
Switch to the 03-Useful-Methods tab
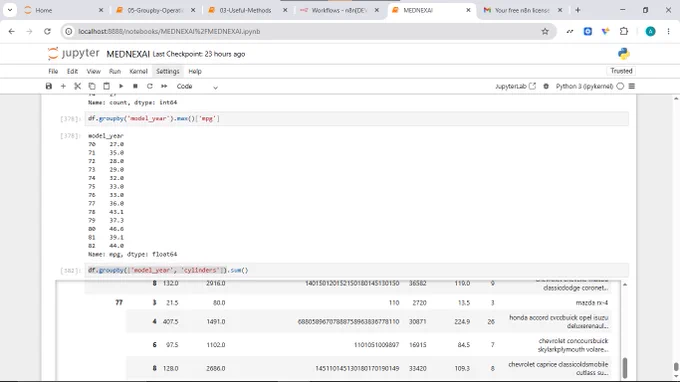click(x=245, y=10)
